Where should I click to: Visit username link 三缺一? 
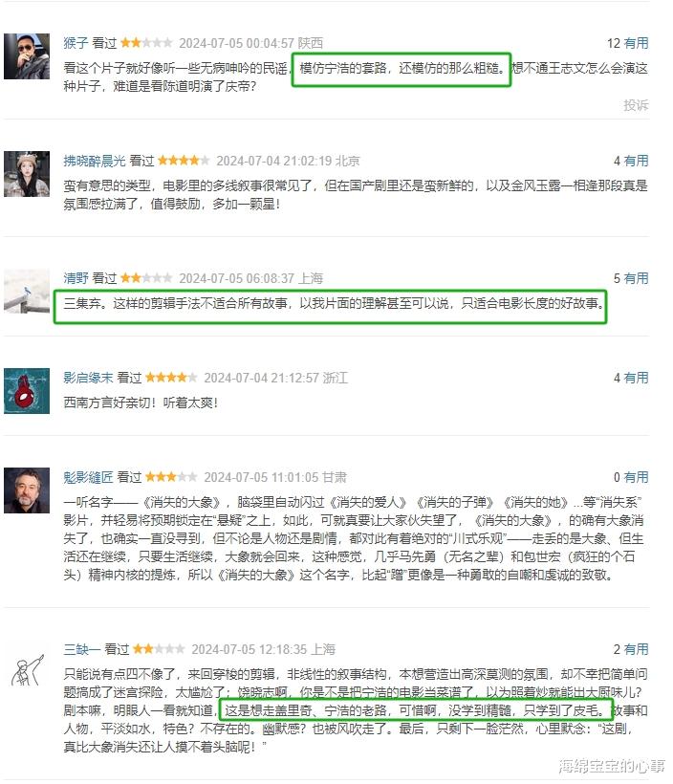click(82, 649)
